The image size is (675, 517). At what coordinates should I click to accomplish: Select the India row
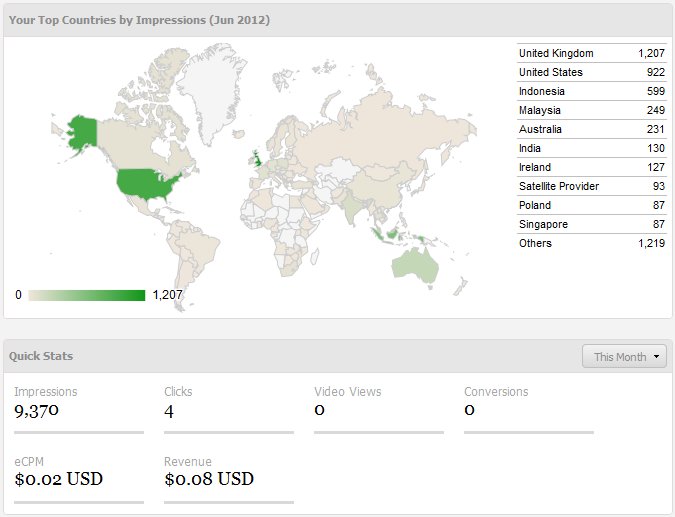[591, 148]
